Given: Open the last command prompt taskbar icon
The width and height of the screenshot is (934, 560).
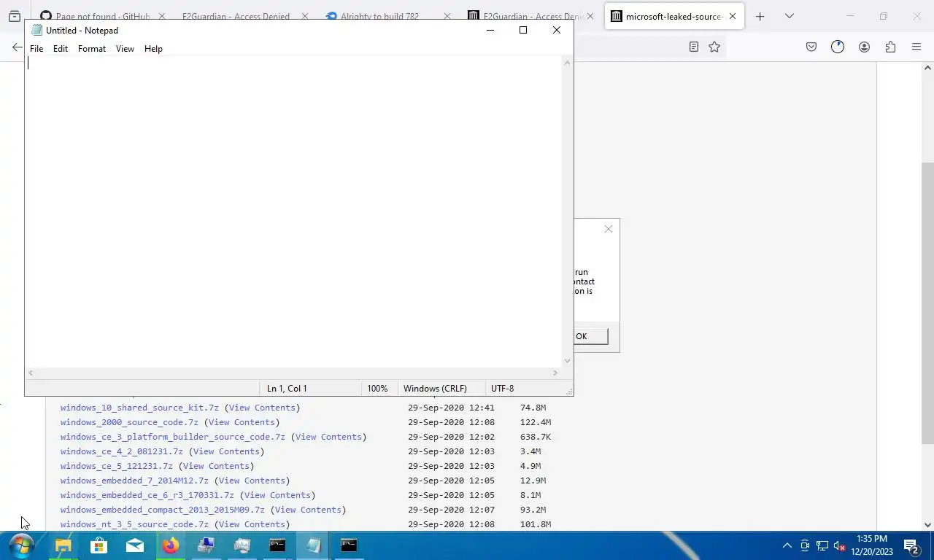Looking at the screenshot, I should [x=349, y=545].
